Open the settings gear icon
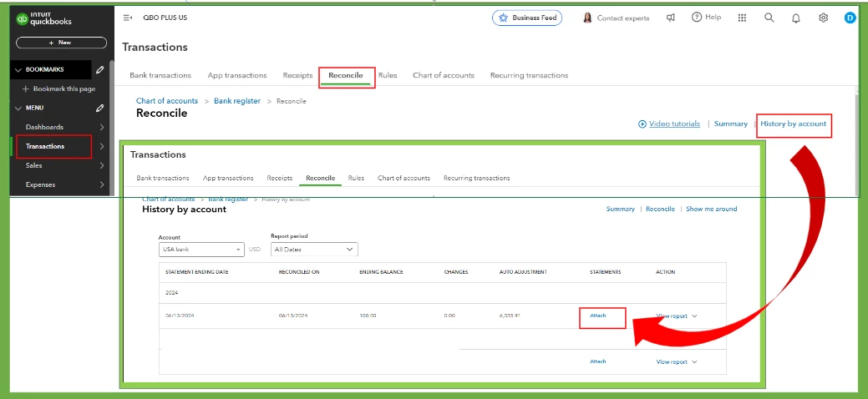 coord(823,18)
